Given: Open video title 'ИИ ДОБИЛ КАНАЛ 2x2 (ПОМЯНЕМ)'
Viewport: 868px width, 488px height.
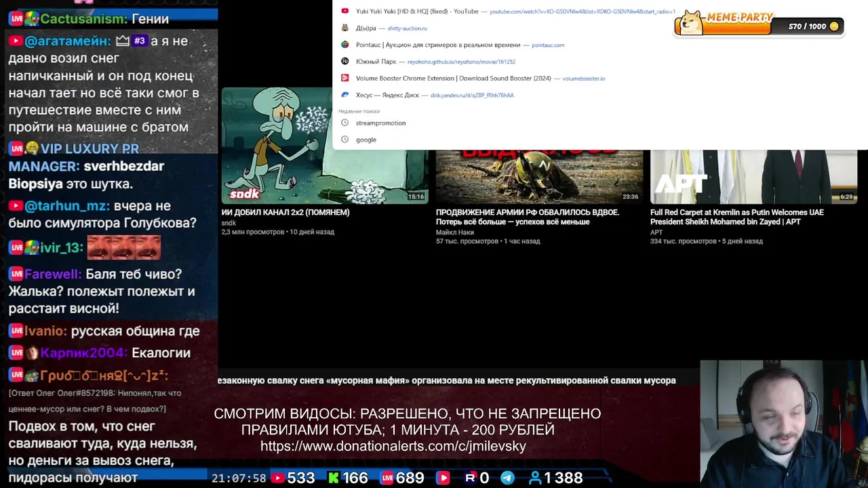Looking at the screenshot, I should (x=285, y=212).
